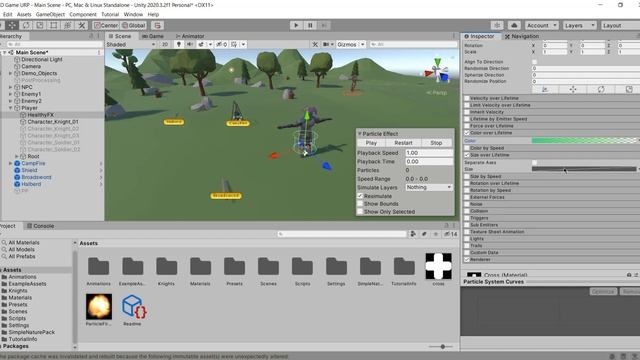This screenshot has width=640, height=360.
Task: Enable Color by Speed module
Action: tap(467, 148)
